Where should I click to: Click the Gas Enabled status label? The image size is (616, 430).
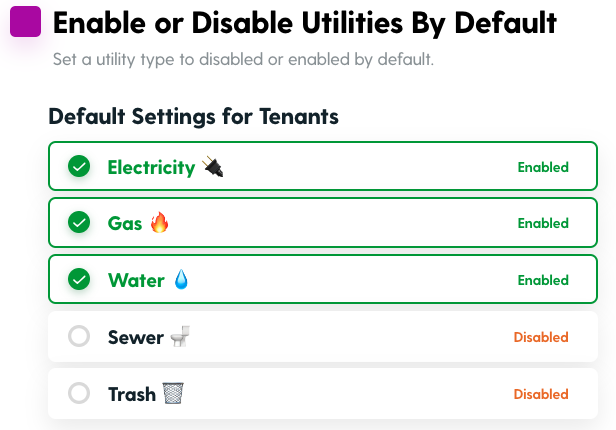[543, 223]
